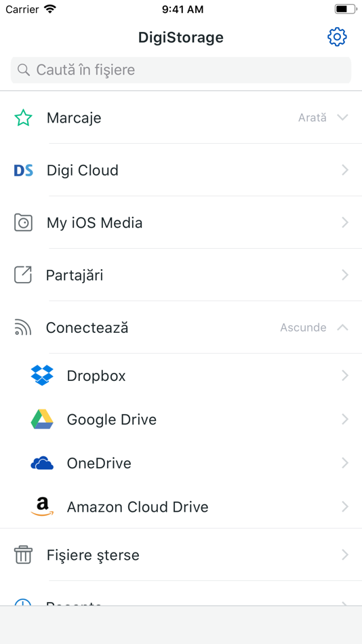
Task: Tap the Dropbox logo icon
Action: (42, 376)
